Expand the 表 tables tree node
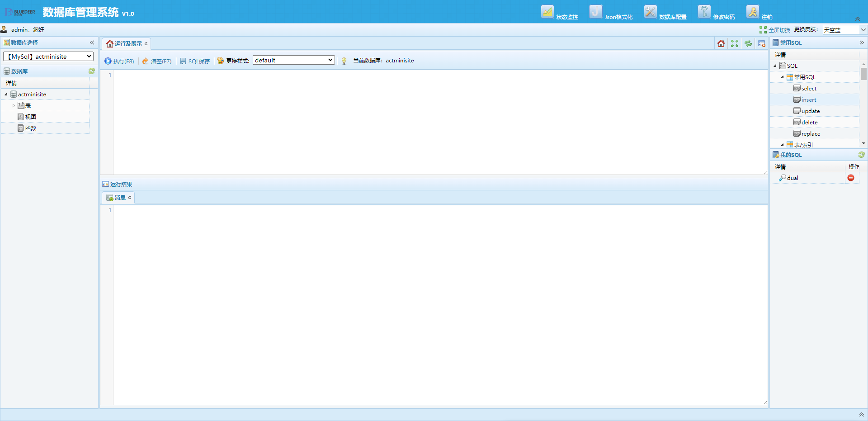 point(14,106)
